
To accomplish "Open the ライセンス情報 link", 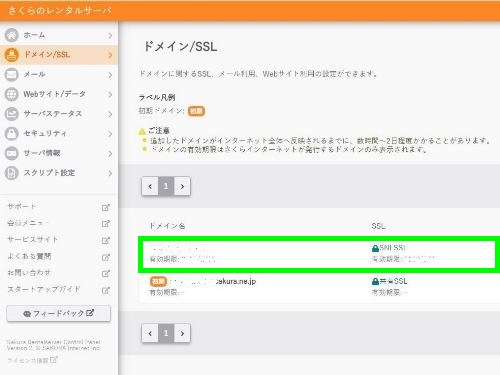I will (x=32, y=360).
